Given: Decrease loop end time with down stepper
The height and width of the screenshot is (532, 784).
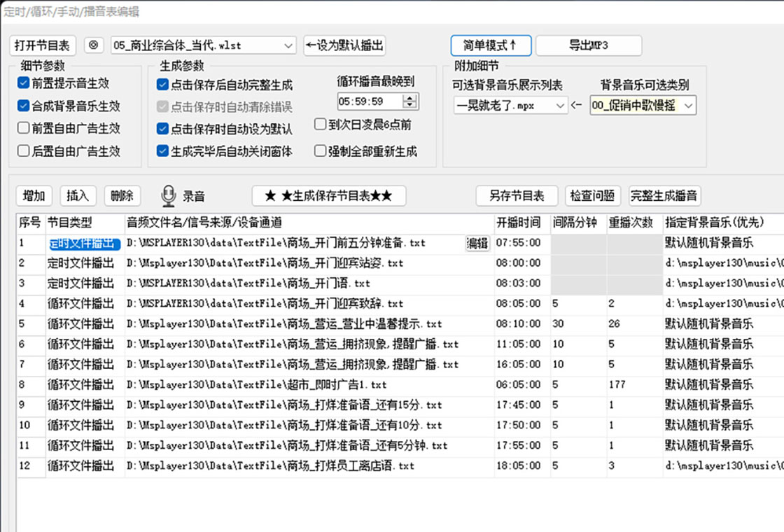Looking at the screenshot, I should (x=409, y=105).
